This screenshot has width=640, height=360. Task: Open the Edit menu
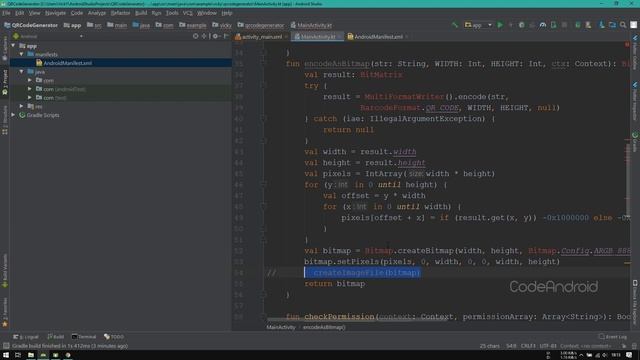[x=19, y=13]
